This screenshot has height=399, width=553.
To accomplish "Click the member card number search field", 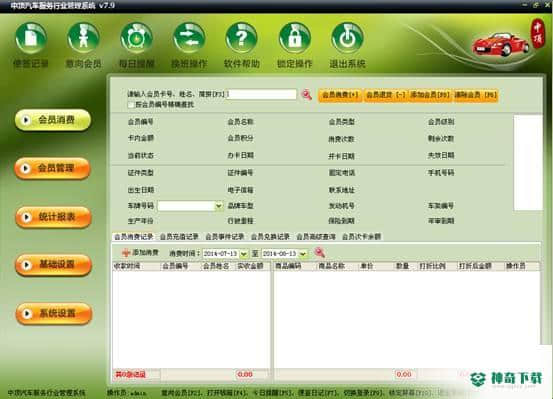I will tap(262, 94).
